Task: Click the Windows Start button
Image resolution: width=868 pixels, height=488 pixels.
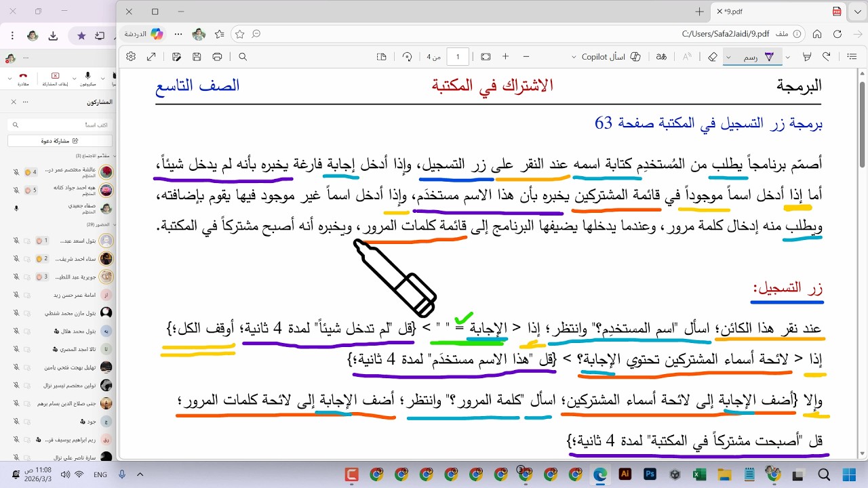Action: click(848, 474)
